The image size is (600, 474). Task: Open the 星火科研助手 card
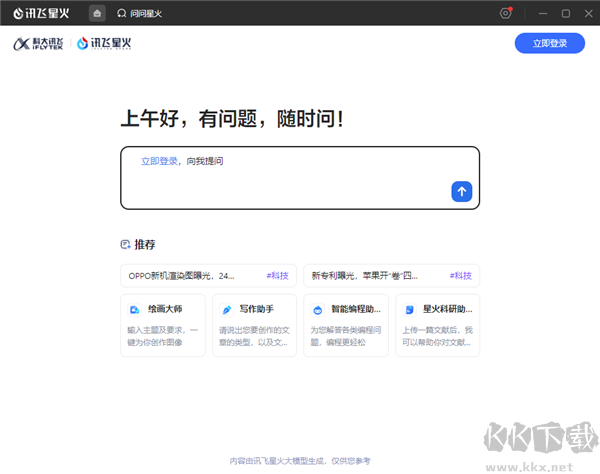coord(437,325)
